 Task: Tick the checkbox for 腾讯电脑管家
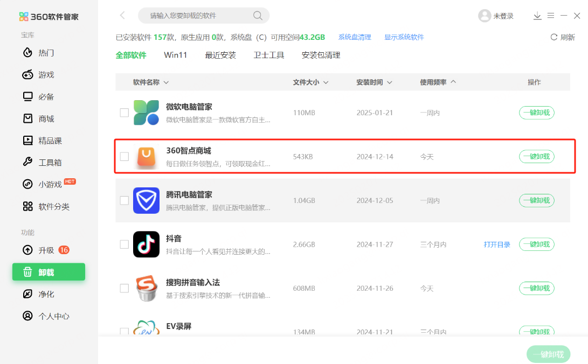(x=124, y=200)
